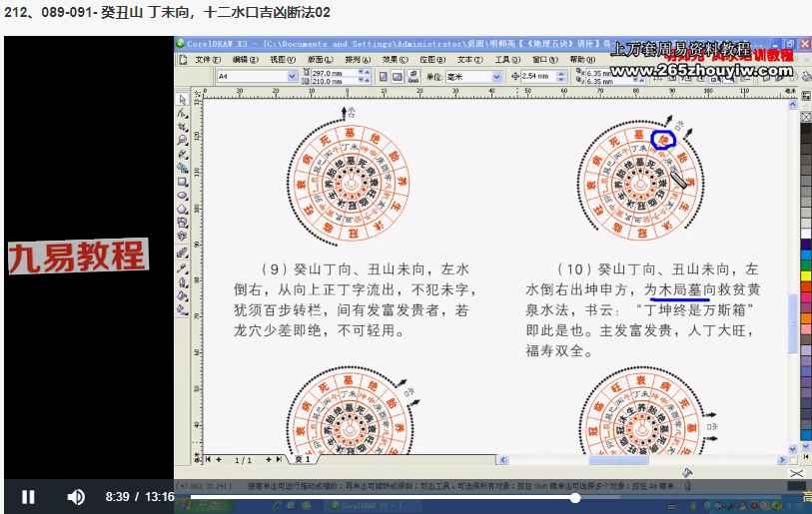Switch to the 页 1 page tab
This screenshot has width=812, height=514.
tap(303, 459)
